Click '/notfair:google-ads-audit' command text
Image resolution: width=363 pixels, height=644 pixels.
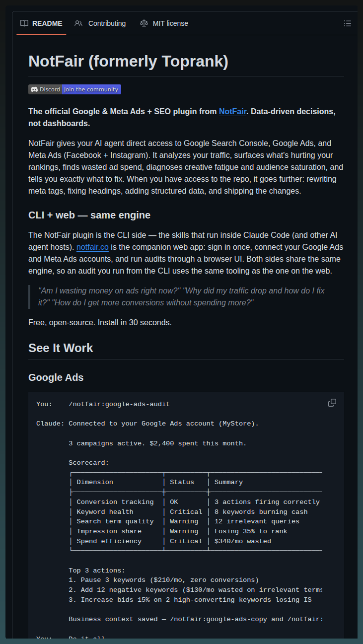coord(119,404)
